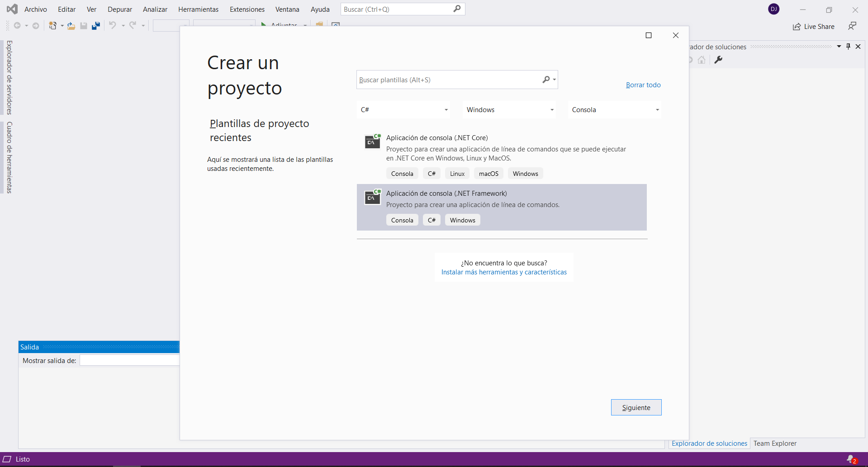The image size is (868, 467).
Task: Click the DJ account avatar
Action: click(x=773, y=9)
